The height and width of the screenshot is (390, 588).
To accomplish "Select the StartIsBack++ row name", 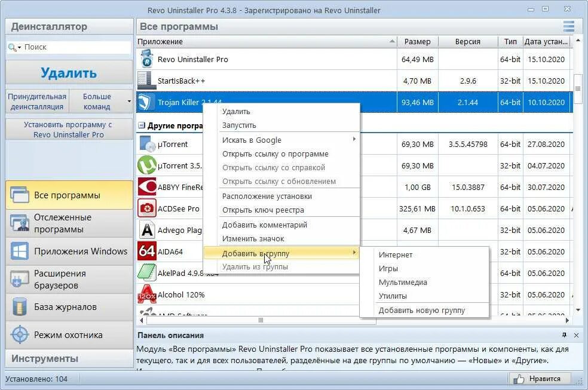I will 181,81.
